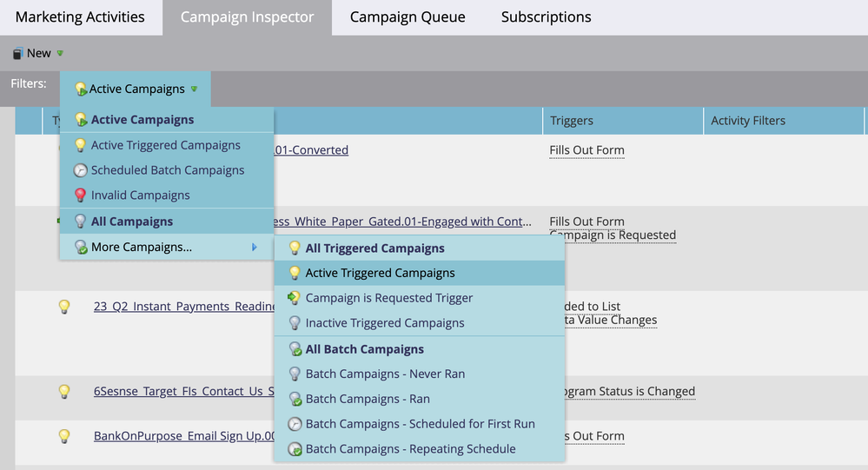Click the bulb icon beside BankOnPurpose_Email campaign
Viewport: 868px width, 470px height.
(63, 436)
